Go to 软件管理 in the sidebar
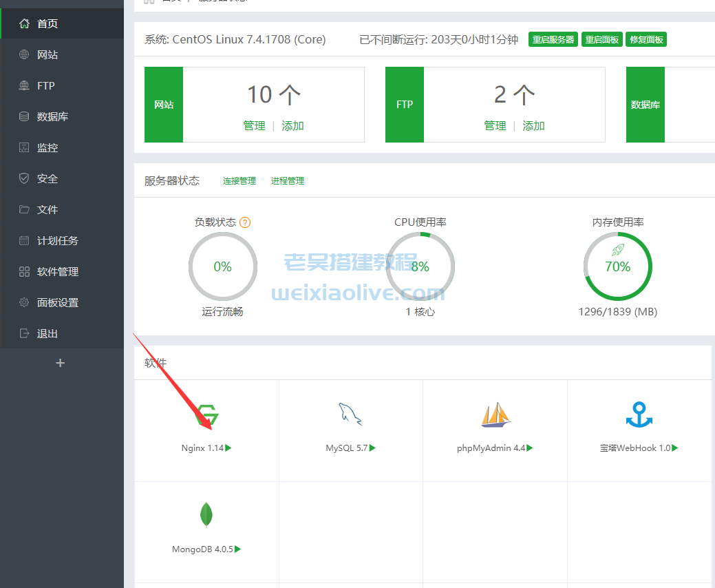The width and height of the screenshot is (715, 588). tap(57, 272)
